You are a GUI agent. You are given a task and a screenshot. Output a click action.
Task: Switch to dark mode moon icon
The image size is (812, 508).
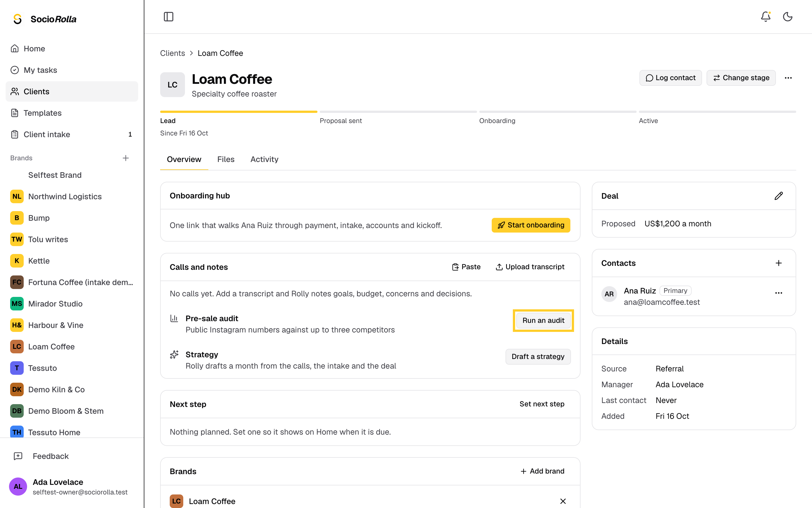click(787, 16)
